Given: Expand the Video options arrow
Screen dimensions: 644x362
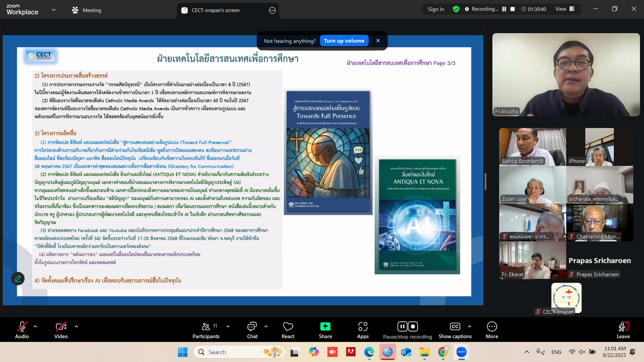Looking at the screenshot, I should pos(76,327).
